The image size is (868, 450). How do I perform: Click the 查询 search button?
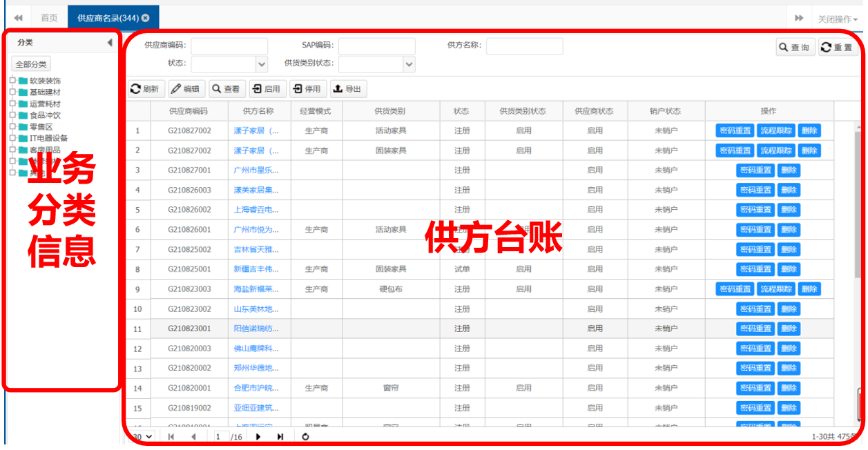click(795, 48)
